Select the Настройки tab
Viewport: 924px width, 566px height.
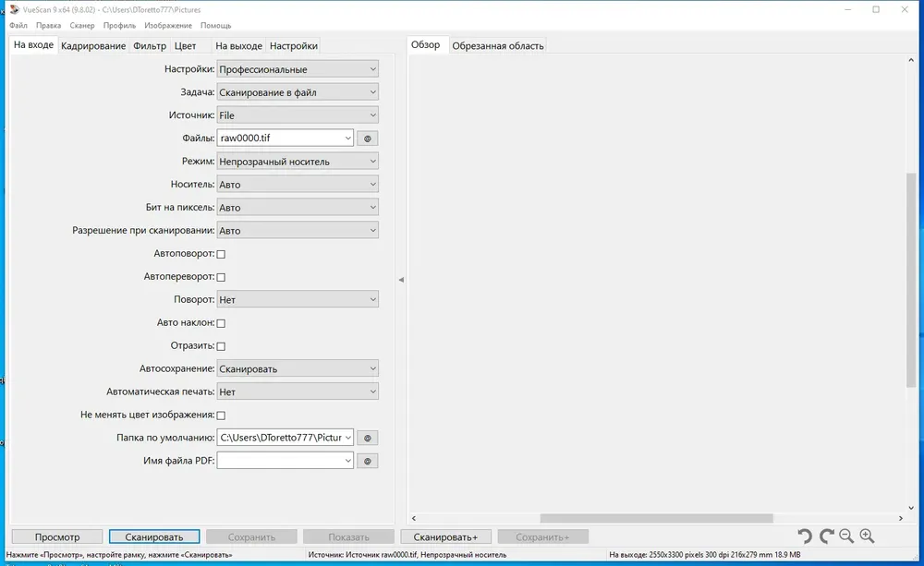tap(294, 46)
